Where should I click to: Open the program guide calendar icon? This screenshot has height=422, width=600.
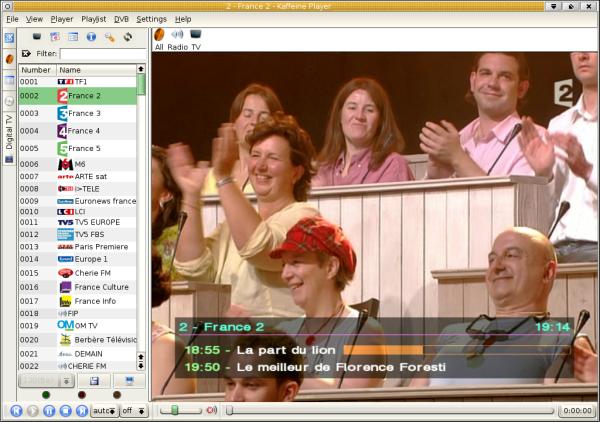[55, 37]
